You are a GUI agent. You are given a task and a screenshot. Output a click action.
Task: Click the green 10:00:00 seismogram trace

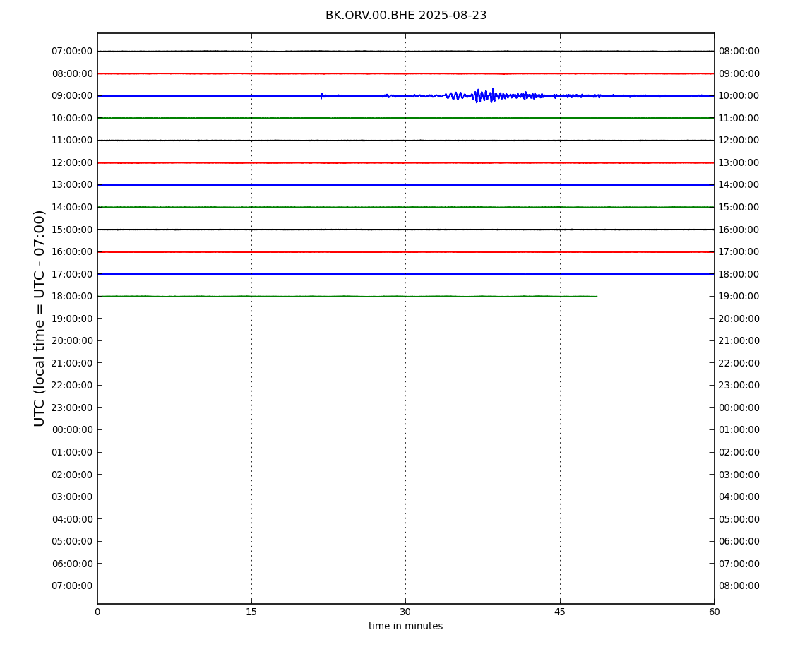point(405,118)
